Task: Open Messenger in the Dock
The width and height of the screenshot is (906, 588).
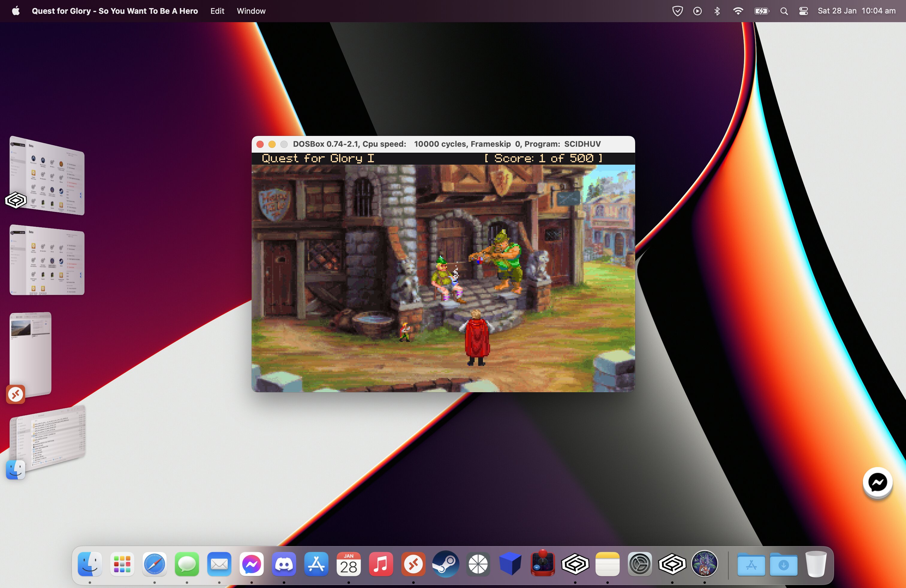Action: pyautogui.click(x=251, y=564)
